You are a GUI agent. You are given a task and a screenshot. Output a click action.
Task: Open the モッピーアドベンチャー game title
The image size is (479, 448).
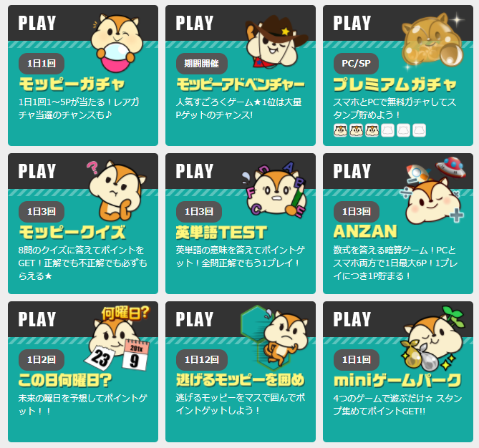click(x=241, y=84)
